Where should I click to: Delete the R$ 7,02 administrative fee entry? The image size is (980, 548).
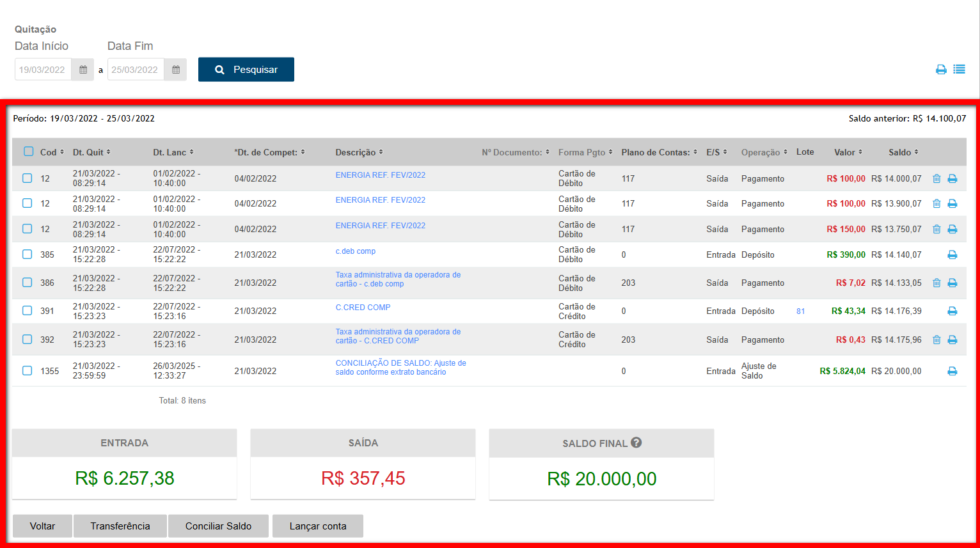tap(937, 283)
